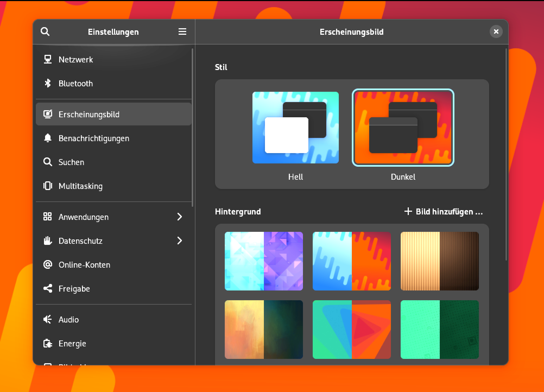Click the bell icon for Benachrichtigungen
Viewport: 544px width, 392px height.
[x=48, y=138]
